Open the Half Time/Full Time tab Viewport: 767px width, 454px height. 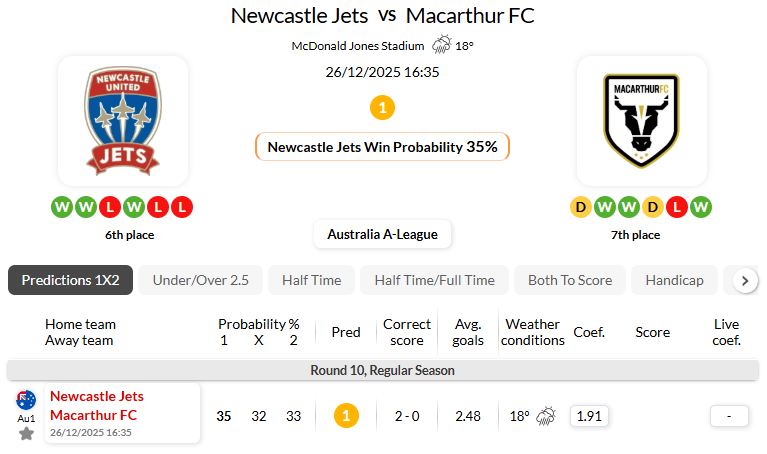pyautogui.click(x=434, y=280)
